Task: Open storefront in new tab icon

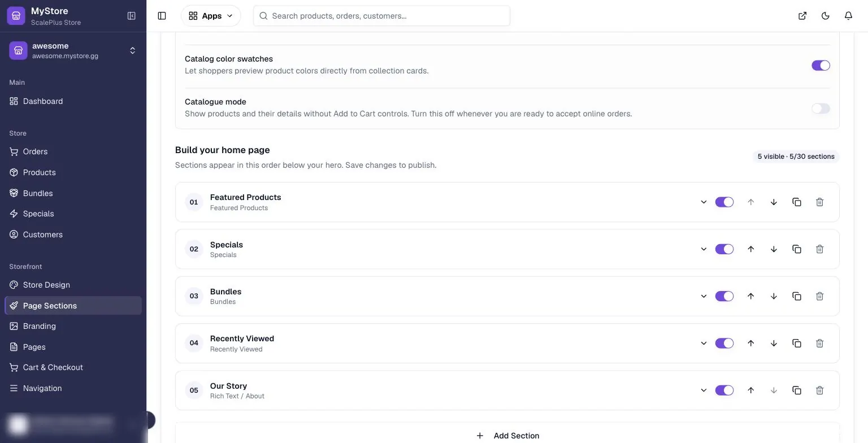Action: coord(802,16)
